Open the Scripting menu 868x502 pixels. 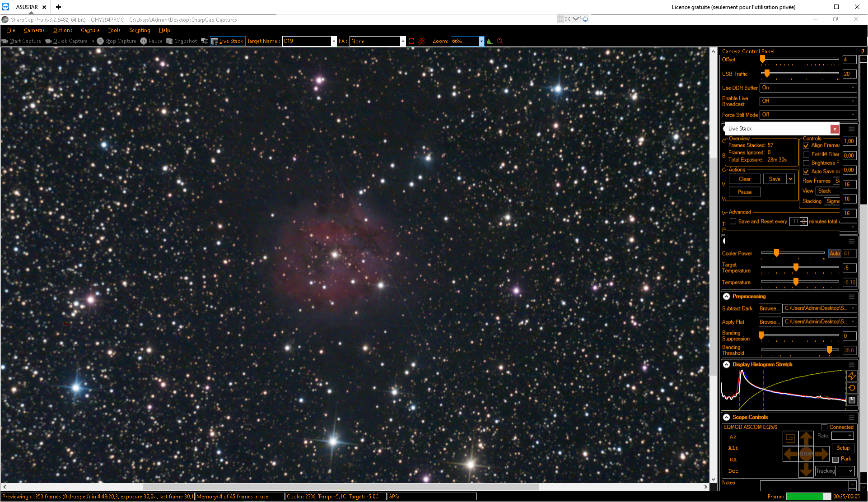pyautogui.click(x=140, y=30)
